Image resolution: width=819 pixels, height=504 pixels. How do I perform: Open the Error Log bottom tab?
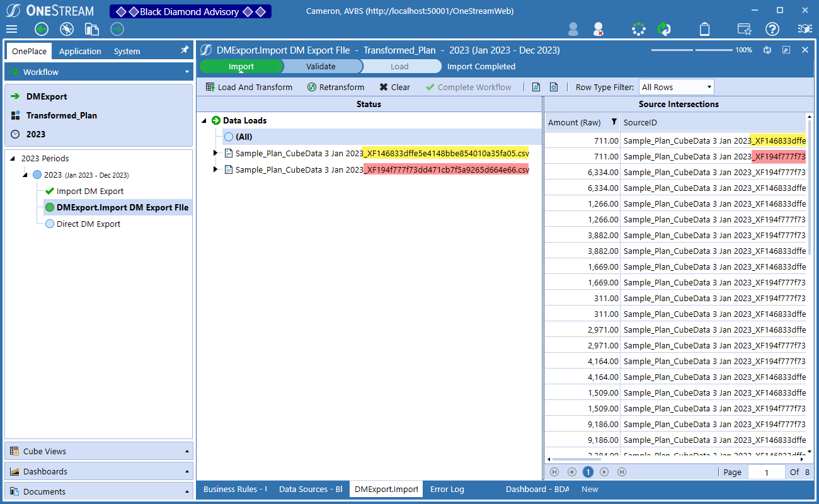tap(447, 489)
